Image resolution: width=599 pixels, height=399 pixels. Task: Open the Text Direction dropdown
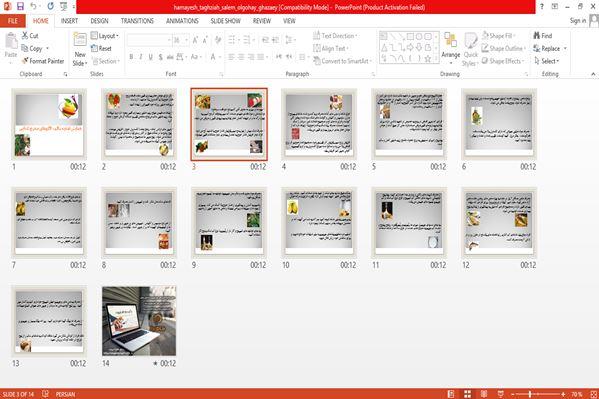tap(335, 36)
